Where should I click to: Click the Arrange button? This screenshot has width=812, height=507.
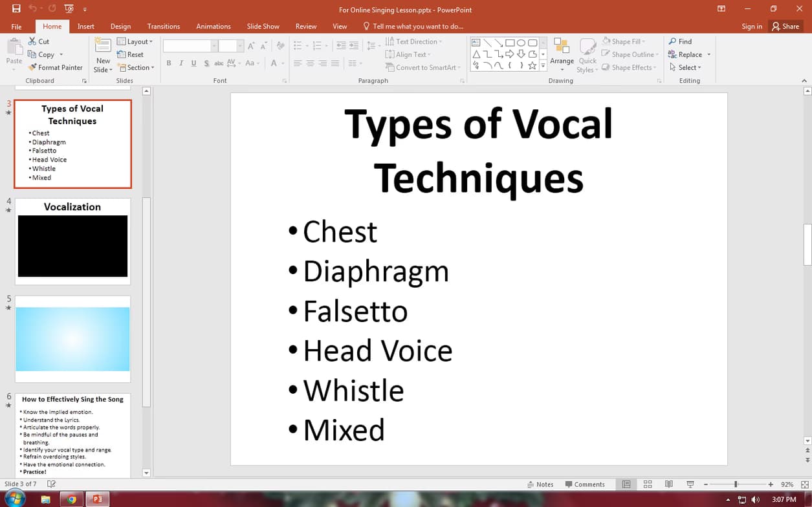(562, 54)
